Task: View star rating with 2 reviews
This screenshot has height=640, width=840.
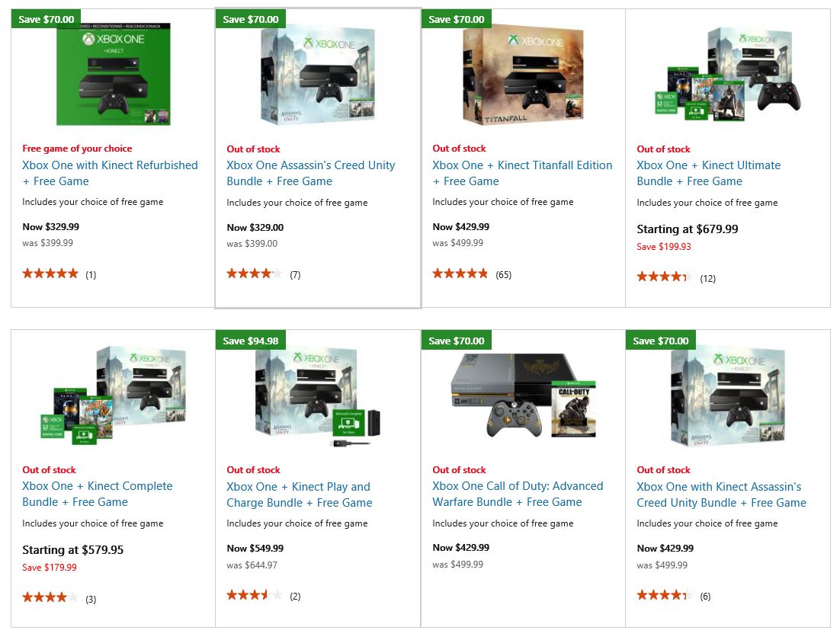Action: (x=263, y=596)
